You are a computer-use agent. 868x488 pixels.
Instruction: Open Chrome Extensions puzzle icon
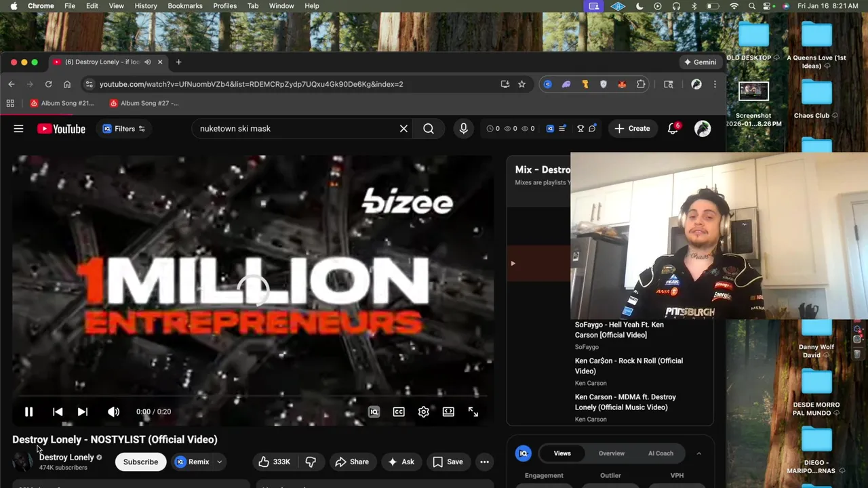click(x=641, y=84)
